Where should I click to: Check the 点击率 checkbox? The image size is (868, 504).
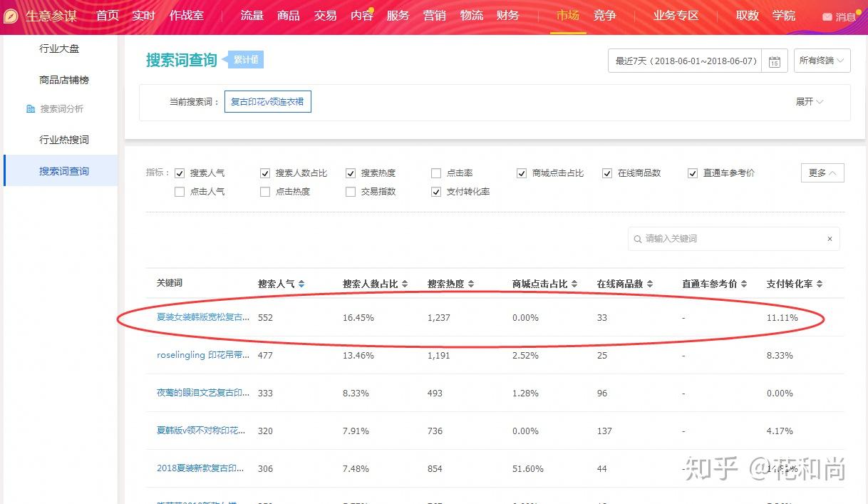pos(436,173)
